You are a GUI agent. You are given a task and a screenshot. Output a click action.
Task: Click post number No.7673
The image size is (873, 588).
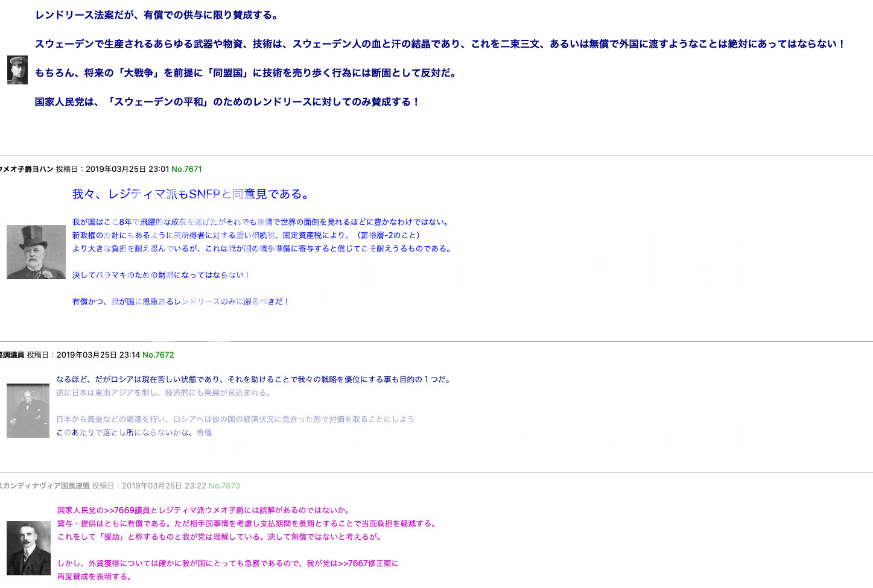tap(224, 486)
